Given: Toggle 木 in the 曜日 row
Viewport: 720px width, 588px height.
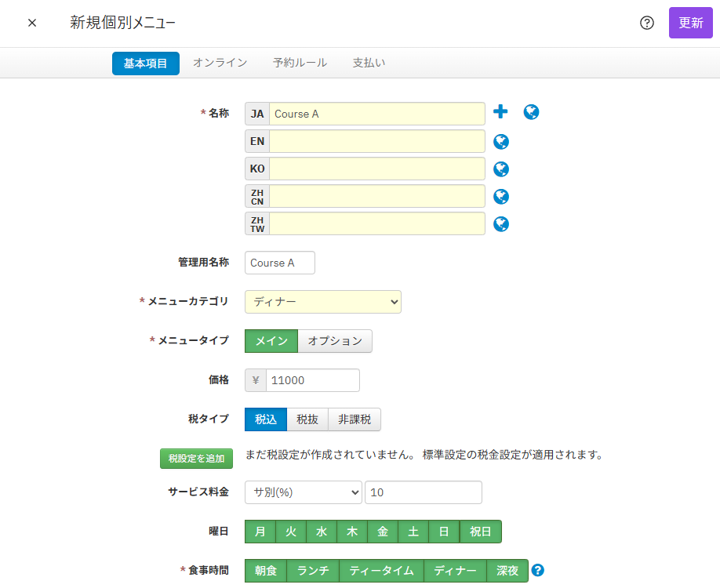Looking at the screenshot, I should [x=352, y=532].
